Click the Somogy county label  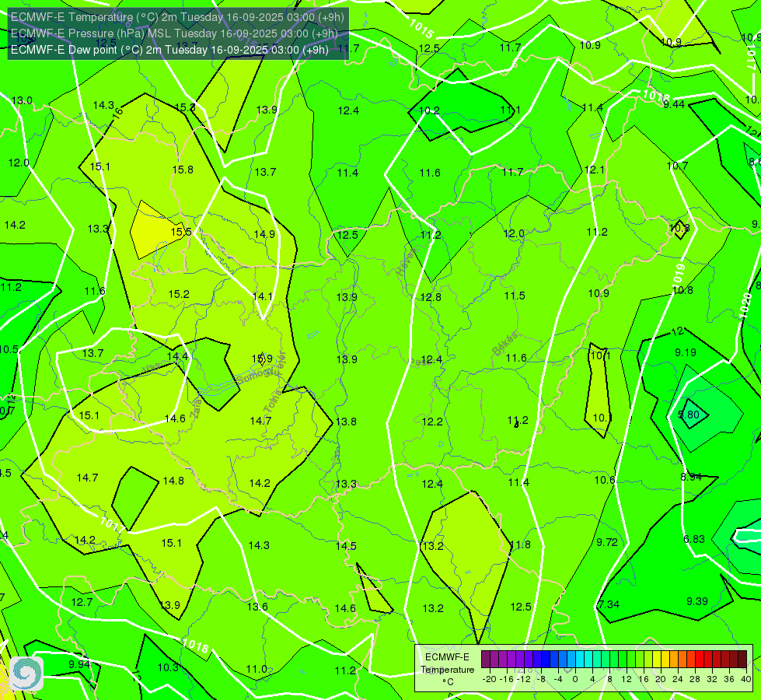coord(257,375)
